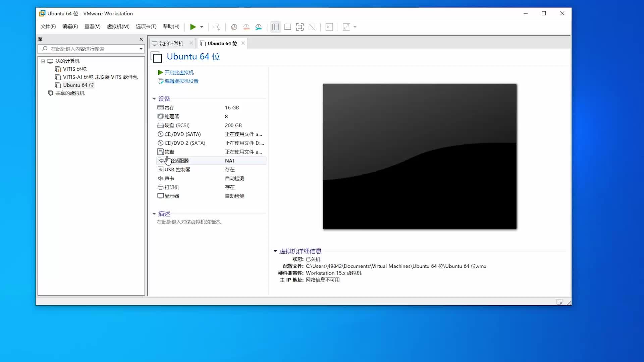The width and height of the screenshot is (644, 362).
Task: Open the 文件(F) menu
Action: pyautogui.click(x=48, y=26)
